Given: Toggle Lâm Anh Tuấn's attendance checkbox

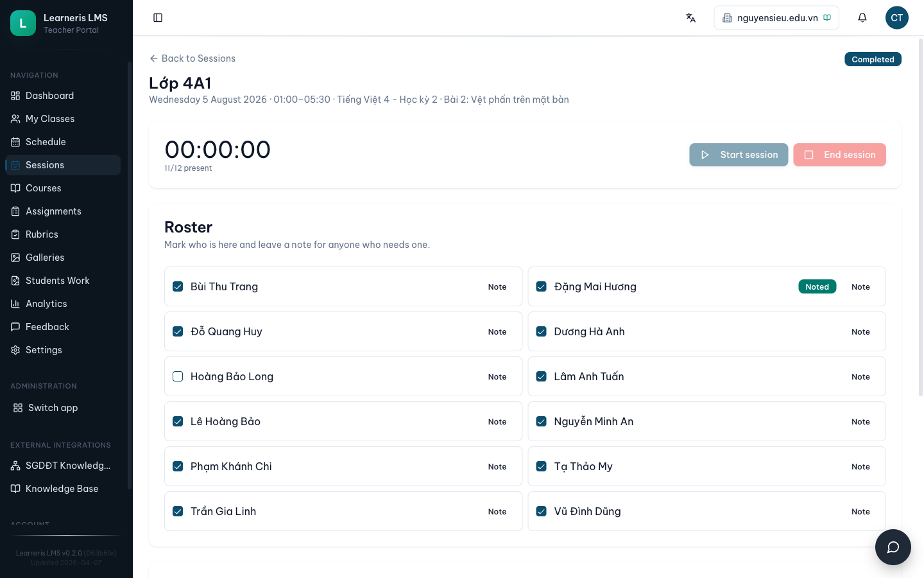Looking at the screenshot, I should point(542,376).
